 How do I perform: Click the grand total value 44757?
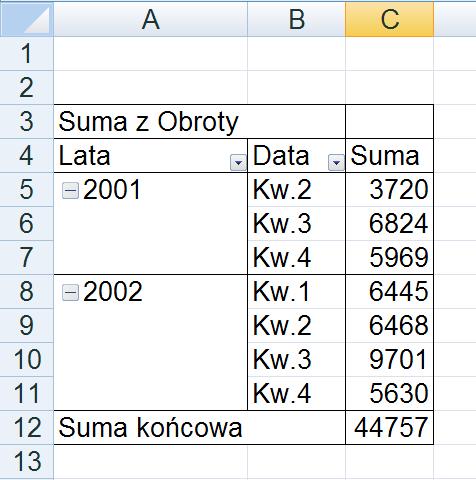click(391, 427)
